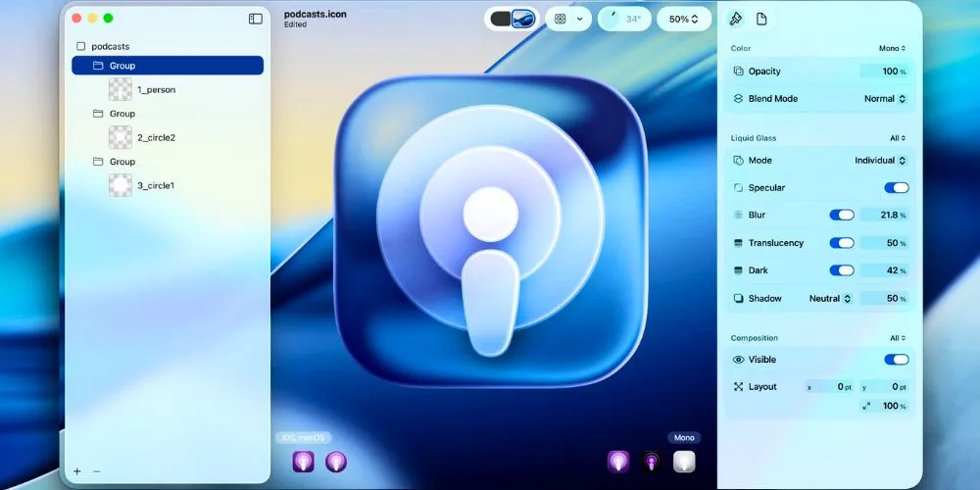Image resolution: width=980 pixels, height=490 pixels.
Task: Select the 2_circle2 layer
Action: coord(156,137)
